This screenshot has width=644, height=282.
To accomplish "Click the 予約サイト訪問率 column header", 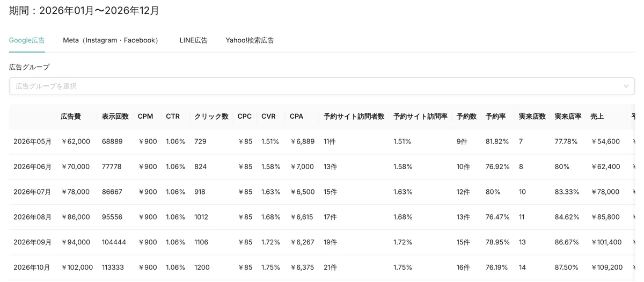I will point(420,117).
